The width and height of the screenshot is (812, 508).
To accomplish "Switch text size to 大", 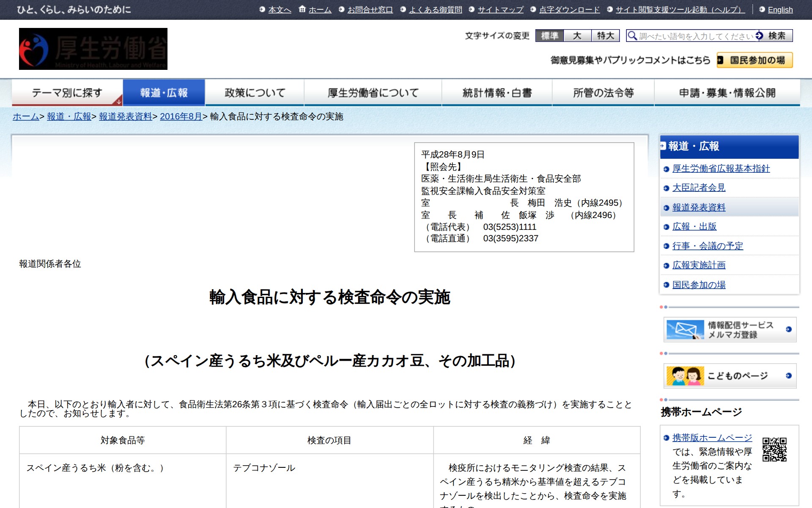I will click(578, 36).
